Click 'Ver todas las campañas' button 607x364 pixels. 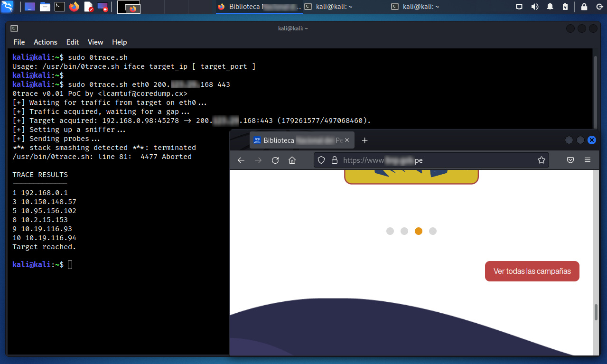532,271
